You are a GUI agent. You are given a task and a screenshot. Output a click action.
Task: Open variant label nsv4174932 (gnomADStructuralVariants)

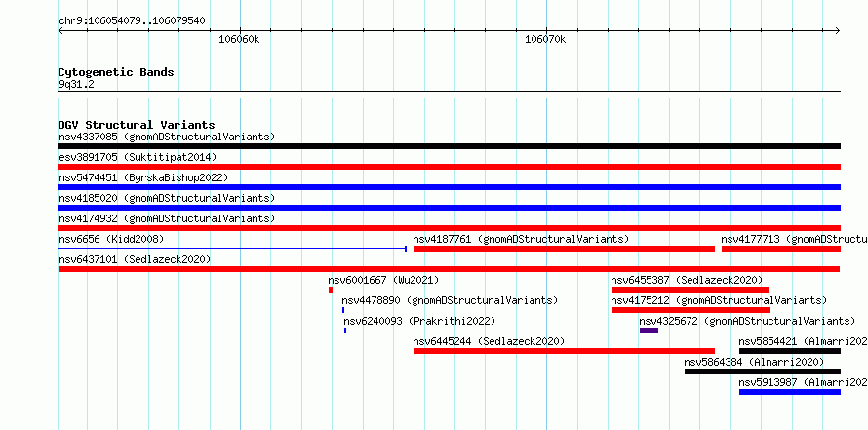coord(167,218)
